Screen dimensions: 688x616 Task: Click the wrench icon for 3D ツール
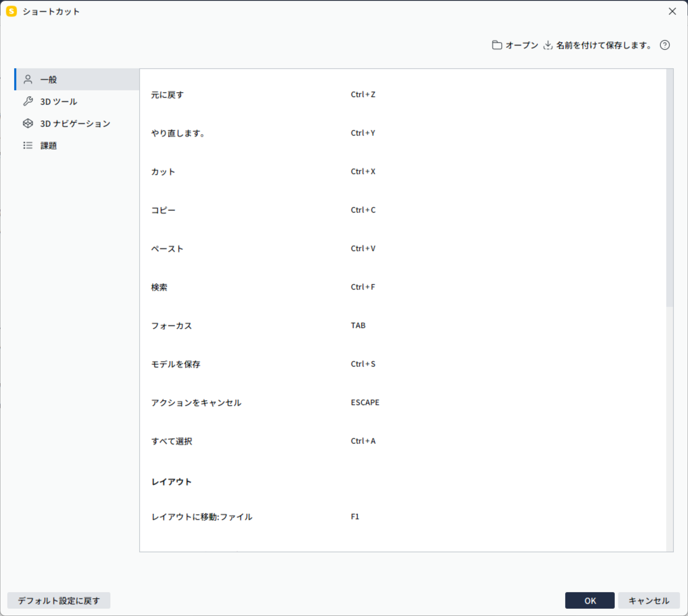click(28, 101)
